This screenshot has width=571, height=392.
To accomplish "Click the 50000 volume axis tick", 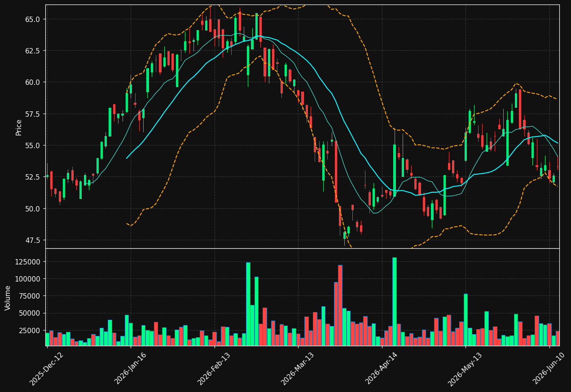I will [30, 313].
